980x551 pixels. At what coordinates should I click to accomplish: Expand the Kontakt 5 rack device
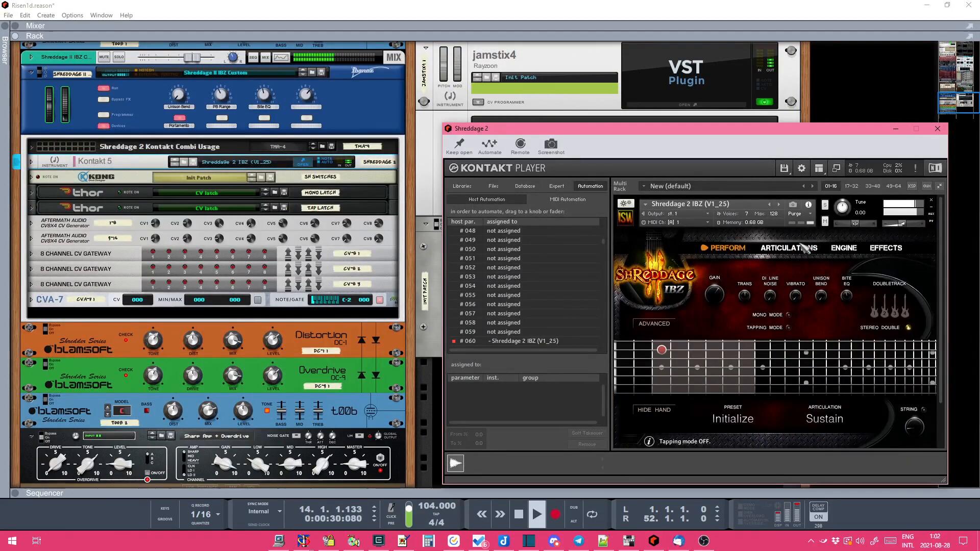tap(31, 162)
